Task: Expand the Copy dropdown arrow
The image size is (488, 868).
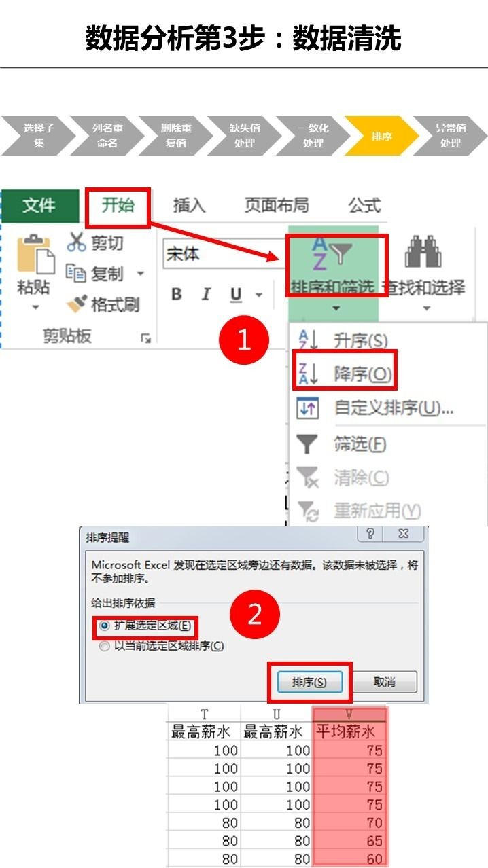Action: click(141, 274)
